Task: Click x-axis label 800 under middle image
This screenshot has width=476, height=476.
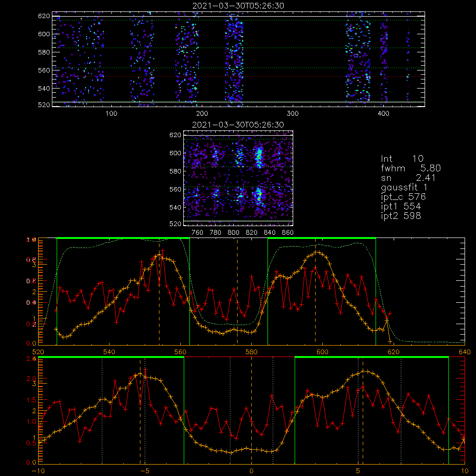Action: click(233, 233)
